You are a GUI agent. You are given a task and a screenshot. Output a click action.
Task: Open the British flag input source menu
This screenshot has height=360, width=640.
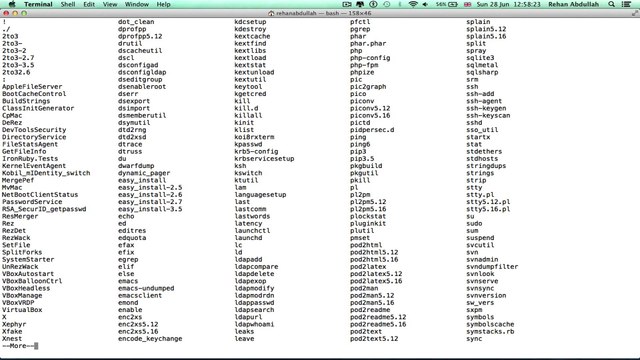click(467, 4)
